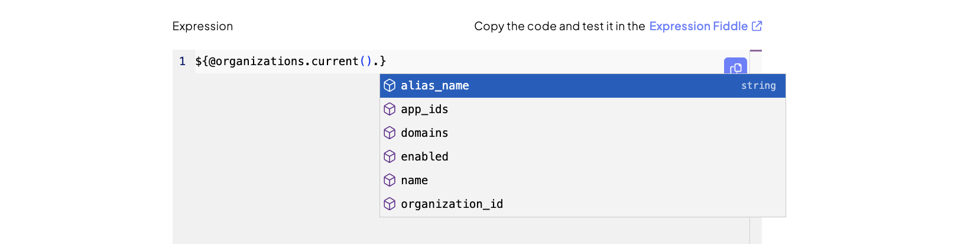Click the cube icon beside app_ids

pyautogui.click(x=390, y=110)
